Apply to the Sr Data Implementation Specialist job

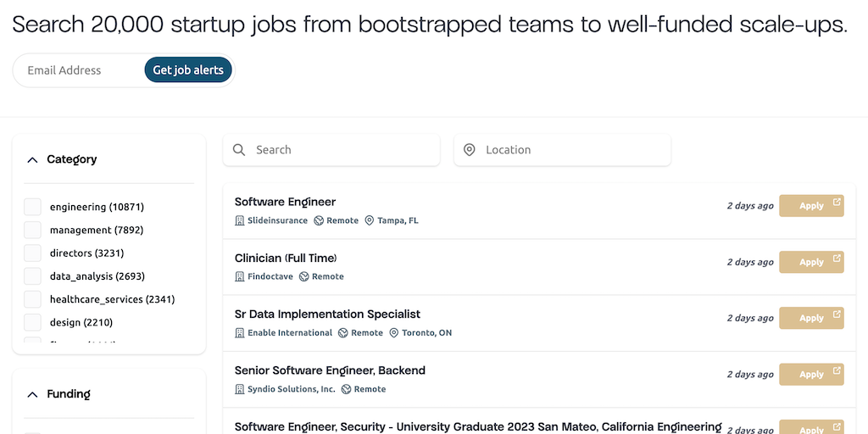[810, 318]
